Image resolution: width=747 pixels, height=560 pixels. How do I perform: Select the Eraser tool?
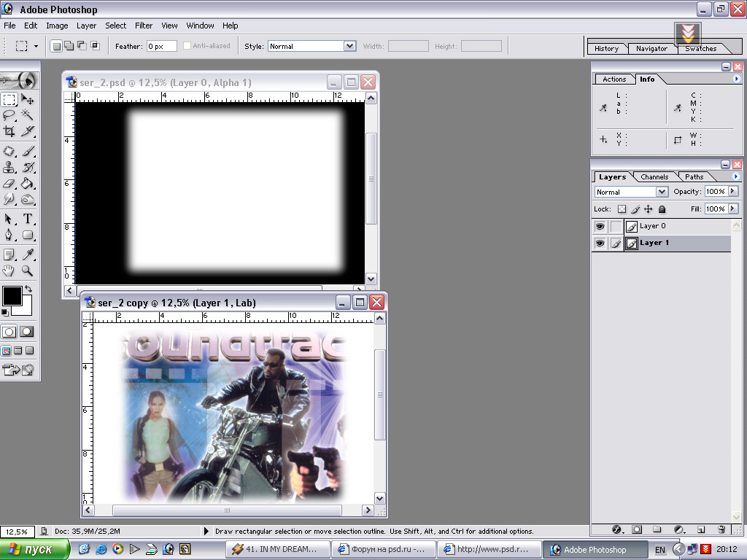coord(9,183)
